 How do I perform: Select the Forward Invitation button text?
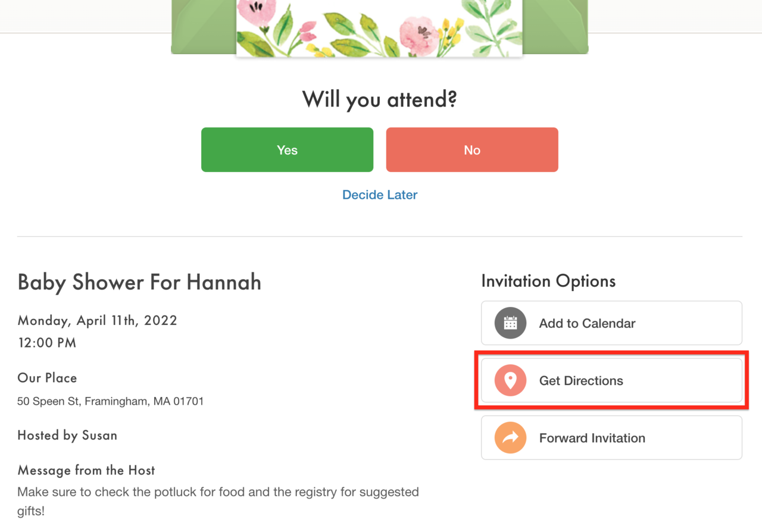(592, 438)
